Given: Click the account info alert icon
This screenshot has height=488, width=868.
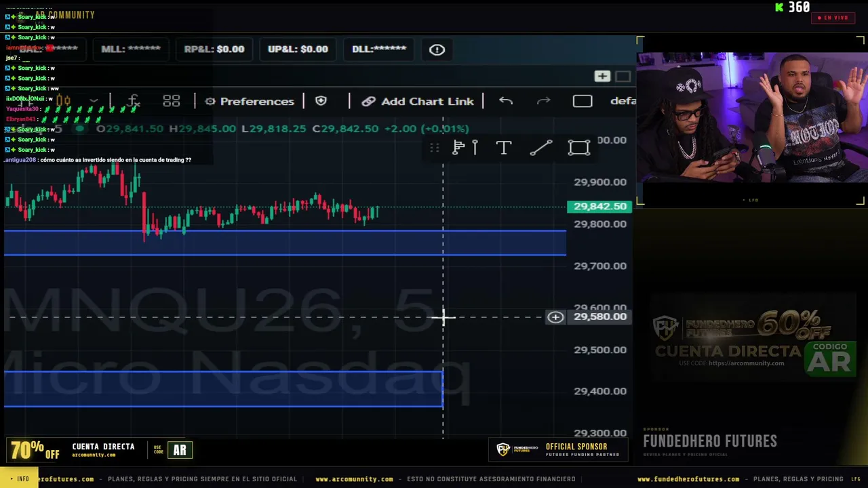Looking at the screenshot, I should (x=437, y=49).
